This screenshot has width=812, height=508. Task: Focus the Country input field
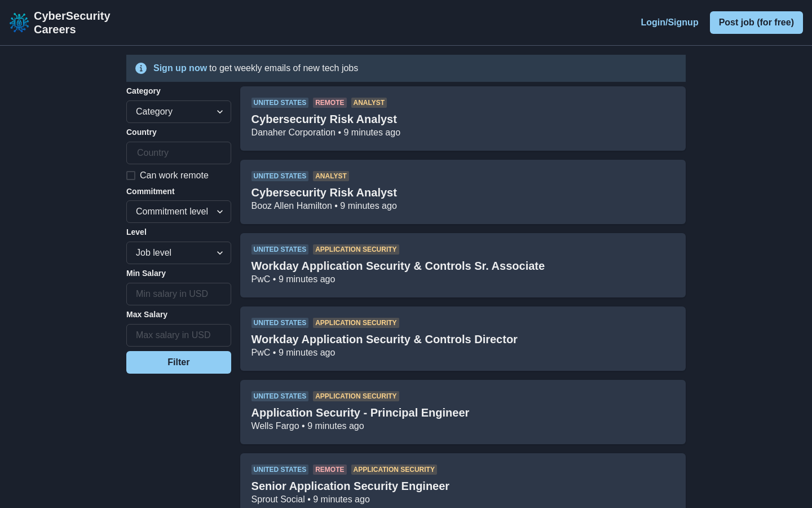[179, 153]
